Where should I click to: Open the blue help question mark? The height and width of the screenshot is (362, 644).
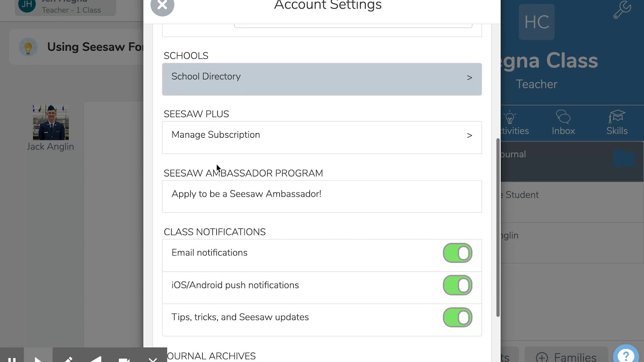[625, 355]
